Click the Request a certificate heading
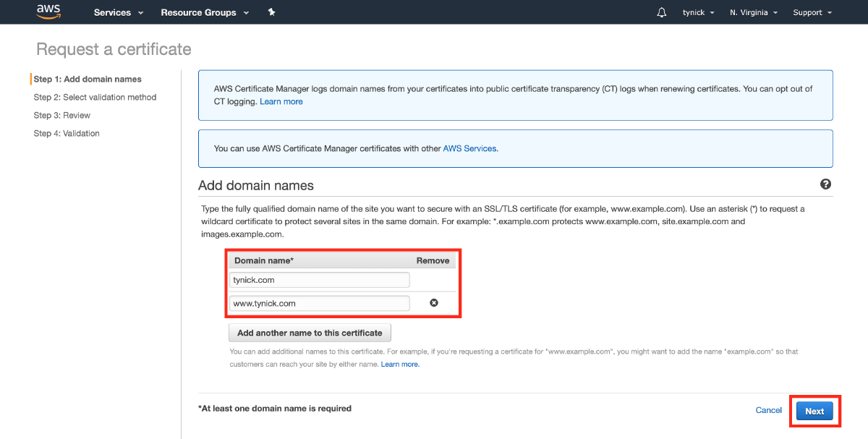This screenshot has width=868, height=439. (x=114, y=49)
